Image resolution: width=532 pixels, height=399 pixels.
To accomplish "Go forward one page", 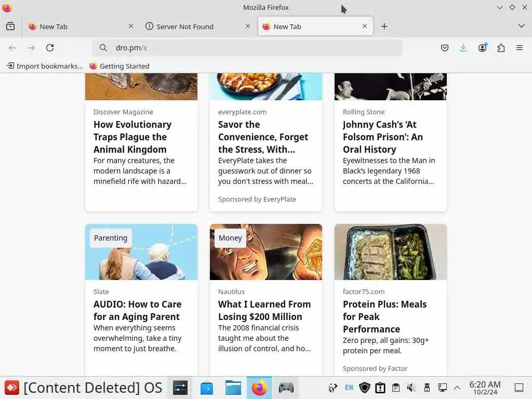I will [31, 48].
